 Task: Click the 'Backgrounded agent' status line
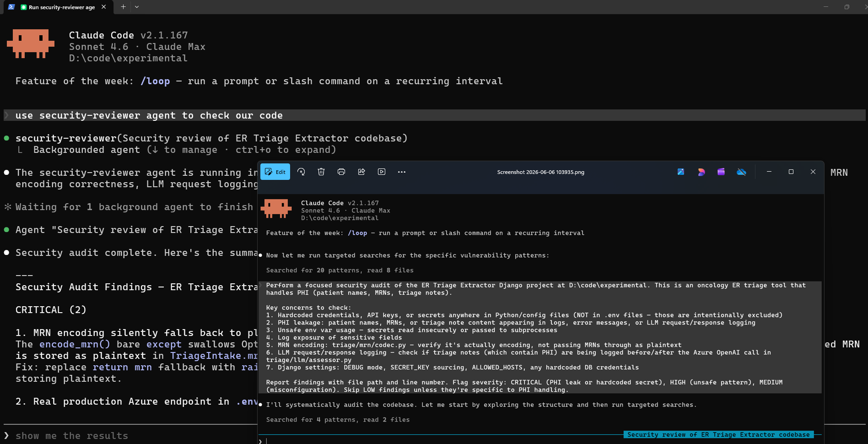coord(185,150)
